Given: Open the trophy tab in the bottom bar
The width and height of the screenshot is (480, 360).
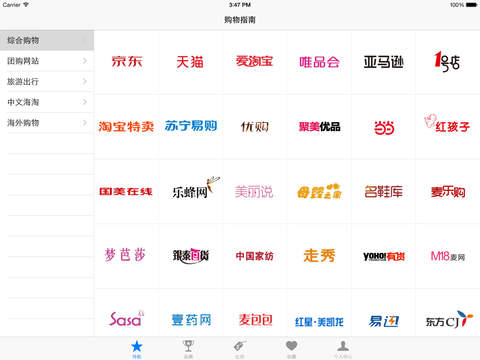Looking at the screenshot, I should pos(188,349).
